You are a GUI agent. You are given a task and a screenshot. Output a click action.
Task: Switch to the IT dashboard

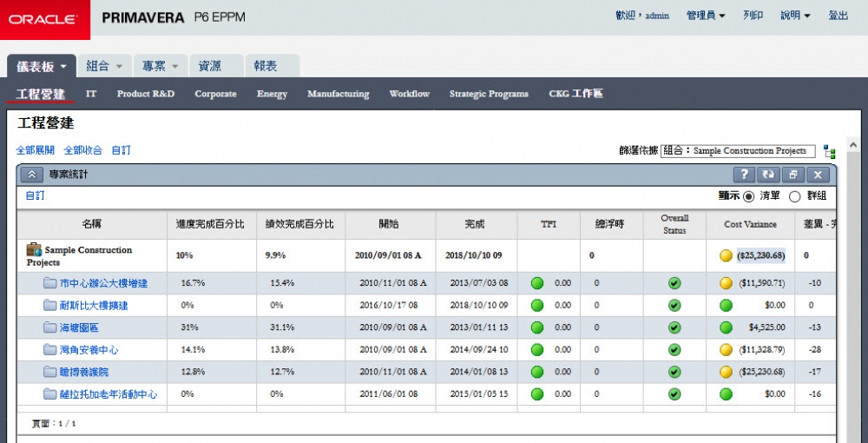coord(91,94)
